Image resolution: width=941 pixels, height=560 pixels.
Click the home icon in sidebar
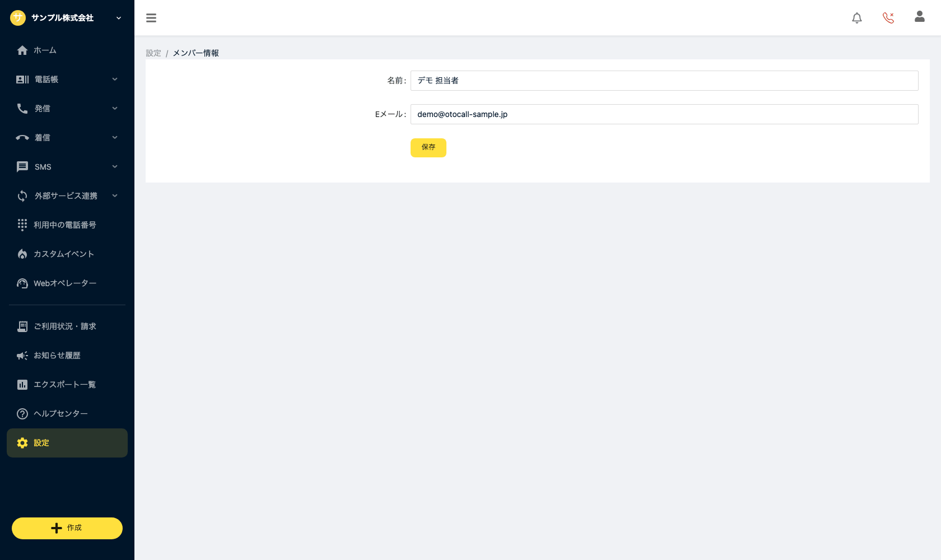point(22,50)
